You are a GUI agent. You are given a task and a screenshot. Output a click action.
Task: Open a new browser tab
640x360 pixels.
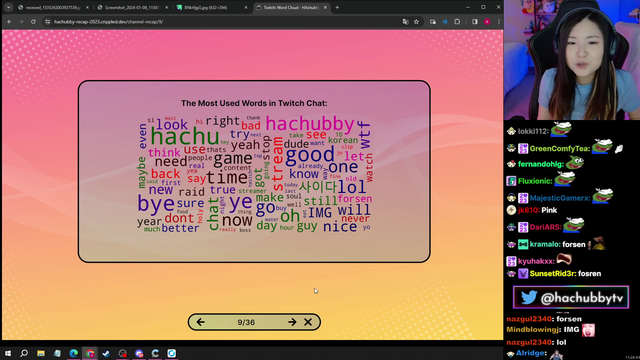point(337,7)
